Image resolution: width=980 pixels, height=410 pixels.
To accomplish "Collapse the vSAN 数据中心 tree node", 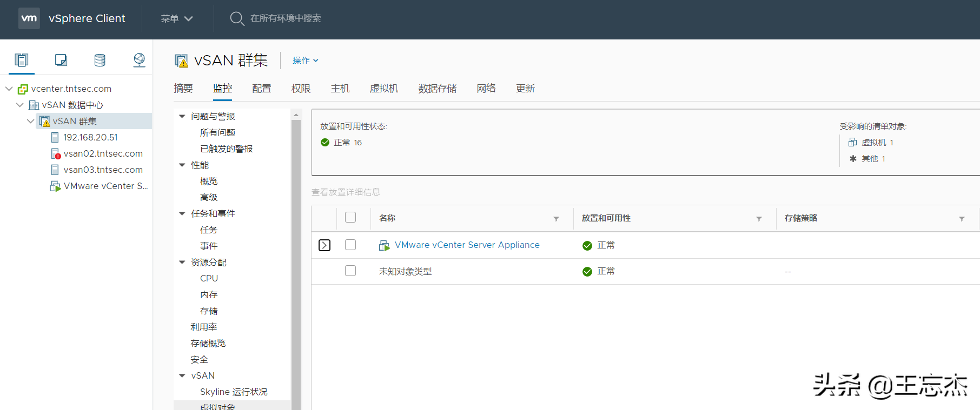I will pos(19,105).
